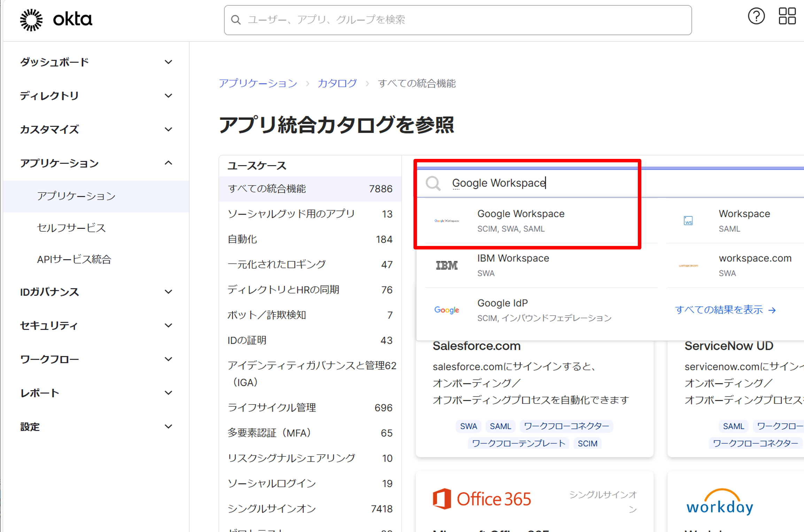Image resolution: width=804 pixels, height=532 pixels.
Task: Choose Google IdP search result
Action: pos(541,310)
